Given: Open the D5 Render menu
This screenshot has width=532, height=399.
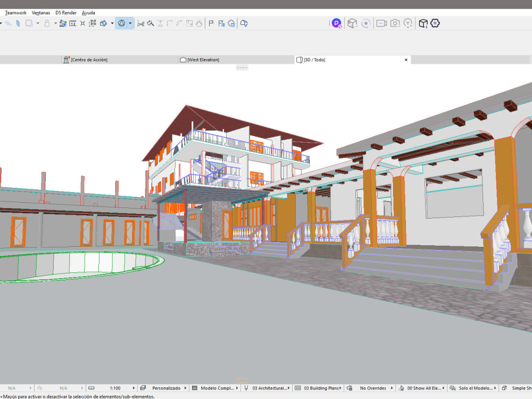Looking at the screenshot, I should point(66,13).
